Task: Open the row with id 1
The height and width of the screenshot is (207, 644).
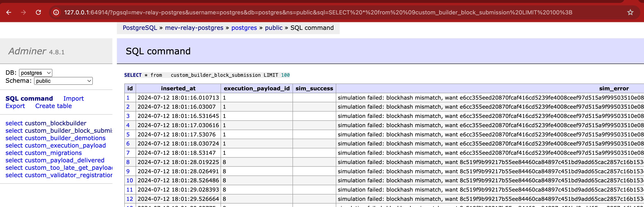Action: pyautogui.click(x=128, y=98)
